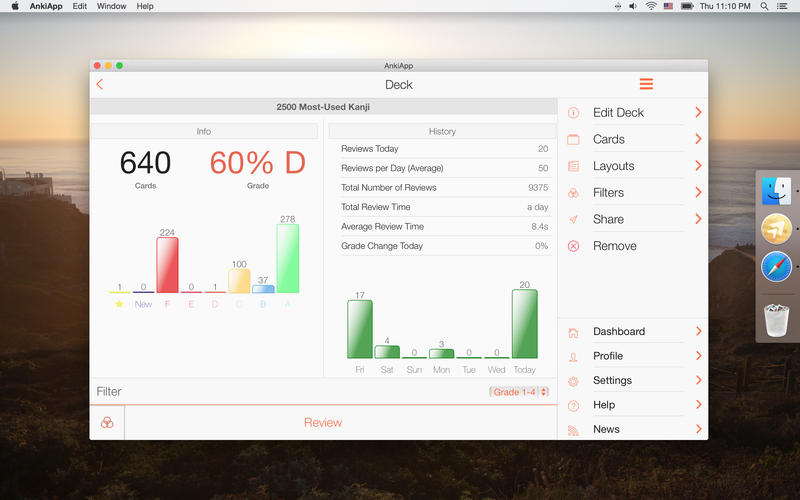Viewport: 800px width, 500px height.
Task: Click the Today history bar 20
Action: pyautogui.click(x=524, y=324)
